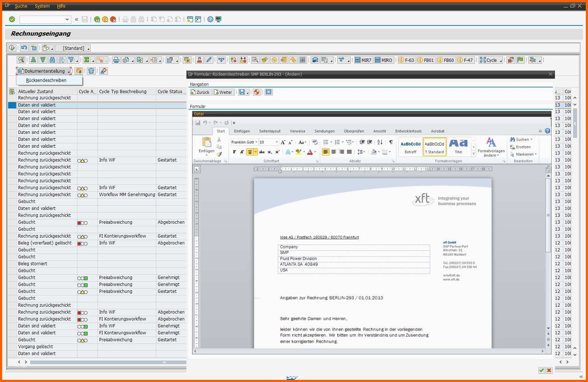Click the Paste Einfügen clipboard icon
Viewport: 588px width, 382px height.
point(206,142)
